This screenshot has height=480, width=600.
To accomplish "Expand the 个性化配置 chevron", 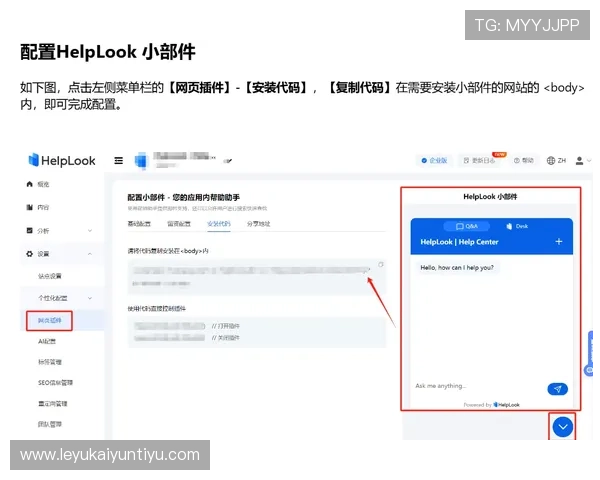I will click(x=90, y=298).
